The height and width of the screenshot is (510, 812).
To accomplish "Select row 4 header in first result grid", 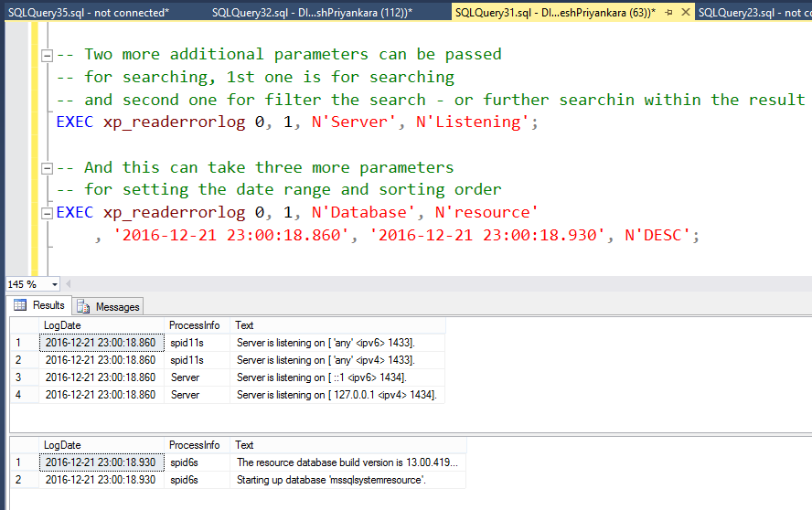I will [25, 395].
